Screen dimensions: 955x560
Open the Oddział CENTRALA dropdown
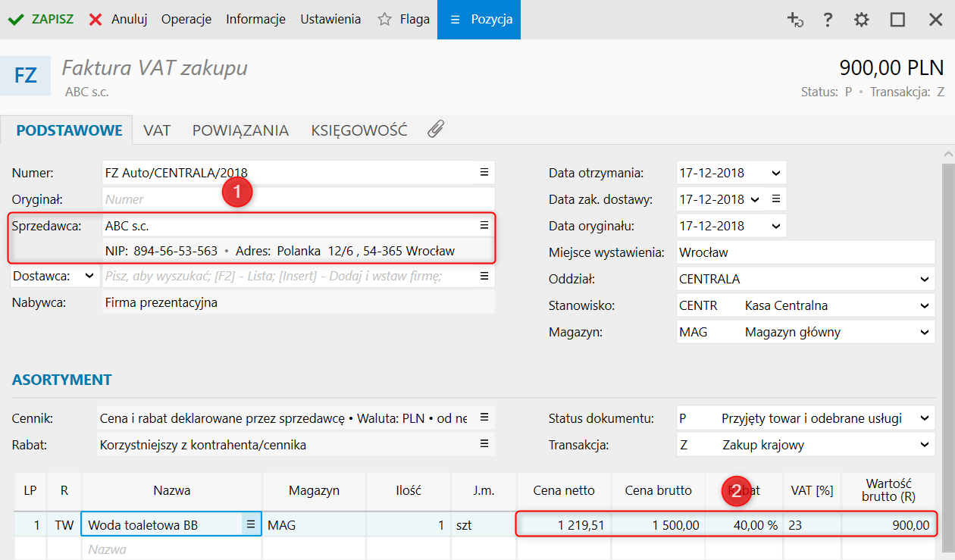pos(924,279)
